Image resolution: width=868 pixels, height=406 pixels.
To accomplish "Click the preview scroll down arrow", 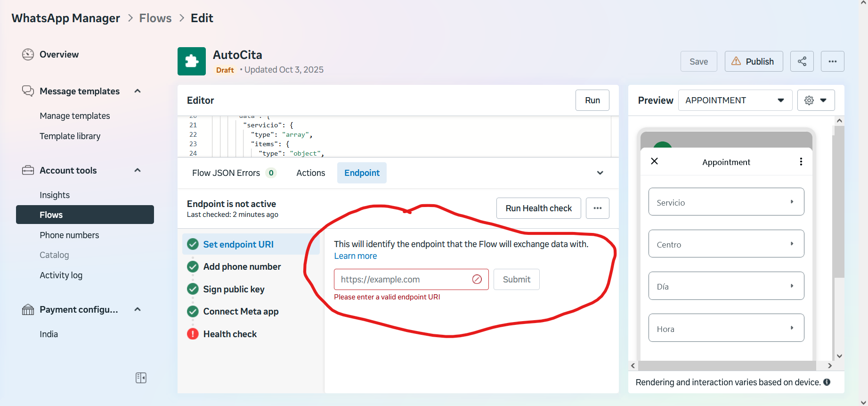I will (x=839, y=356).
